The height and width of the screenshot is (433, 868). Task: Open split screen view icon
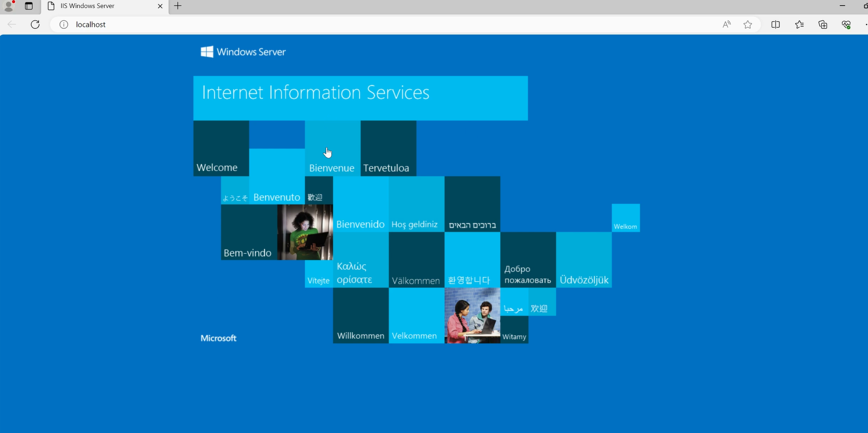click(x=775, y=25)
